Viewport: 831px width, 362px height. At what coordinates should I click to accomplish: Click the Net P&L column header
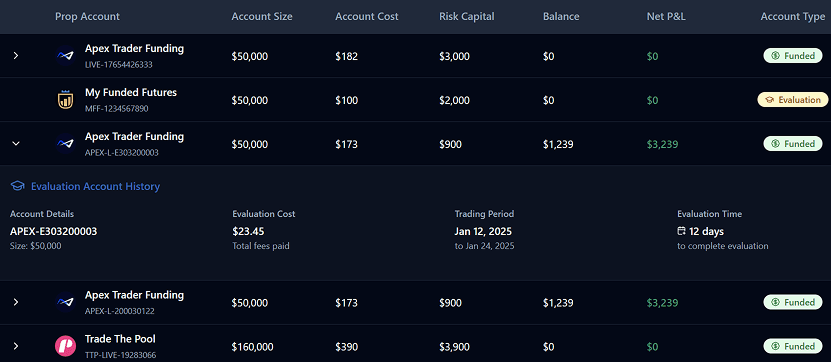point(666,16)
